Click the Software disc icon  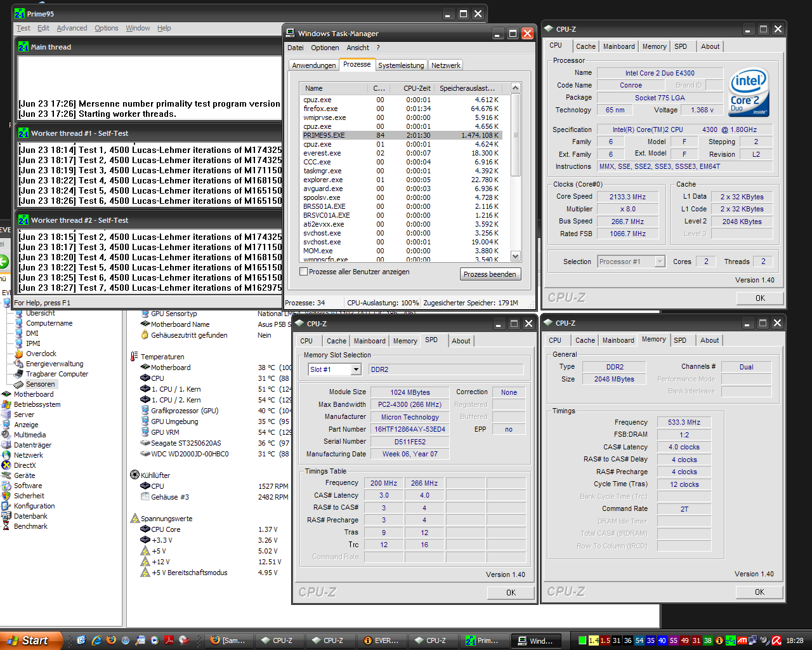7,486
